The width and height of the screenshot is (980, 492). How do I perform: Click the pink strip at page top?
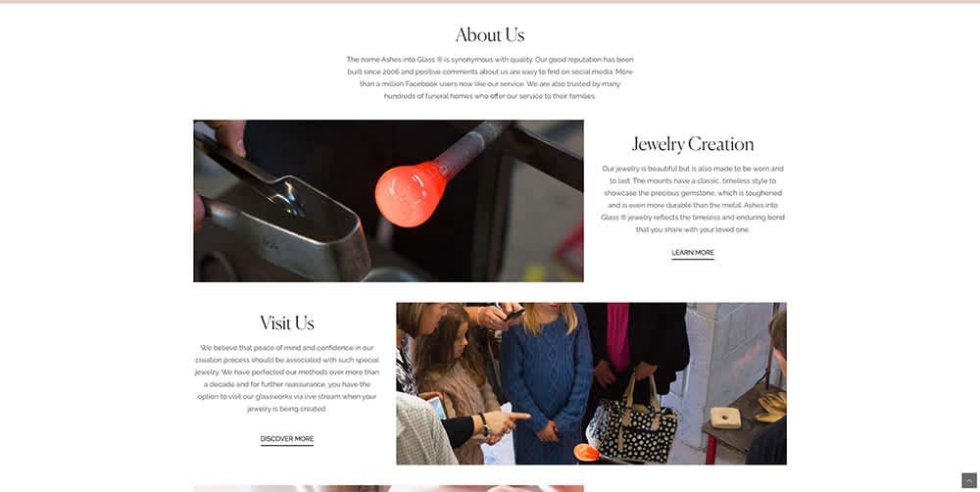pos(490,1)
